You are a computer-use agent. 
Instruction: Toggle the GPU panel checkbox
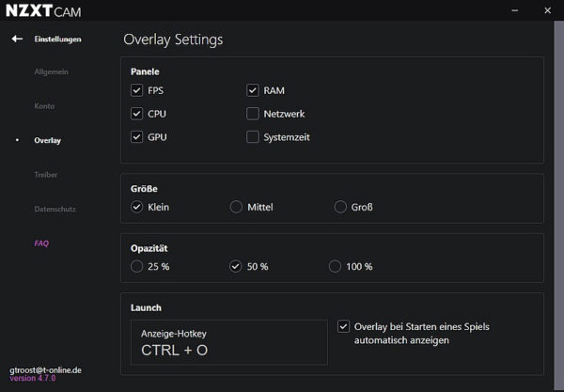(x=136, y=137)
